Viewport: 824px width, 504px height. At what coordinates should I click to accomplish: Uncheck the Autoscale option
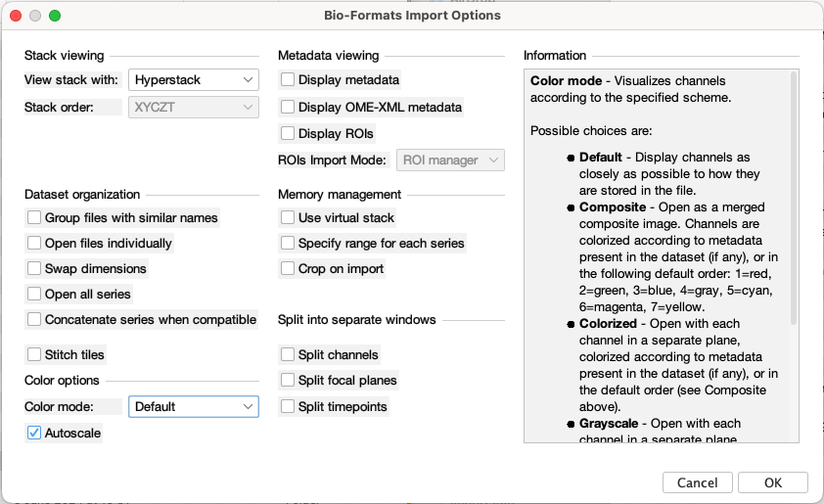point(34,434)
